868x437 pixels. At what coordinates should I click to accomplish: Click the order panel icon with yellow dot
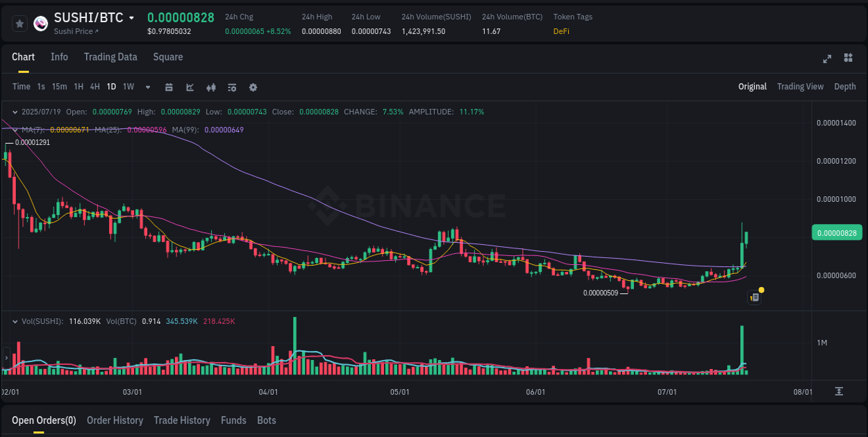754,297
